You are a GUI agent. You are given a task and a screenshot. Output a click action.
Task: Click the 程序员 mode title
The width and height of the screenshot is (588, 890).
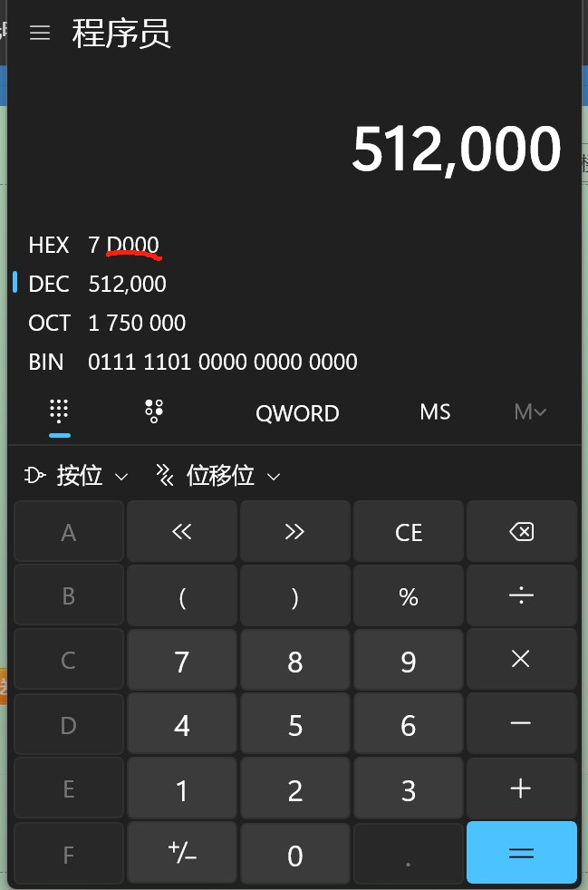[121, 34]
